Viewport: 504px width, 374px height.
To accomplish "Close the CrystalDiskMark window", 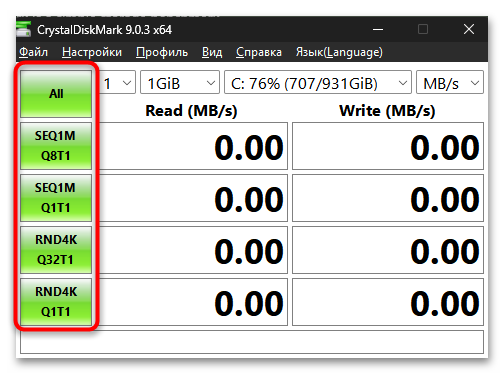I will (x=469, y=29).
